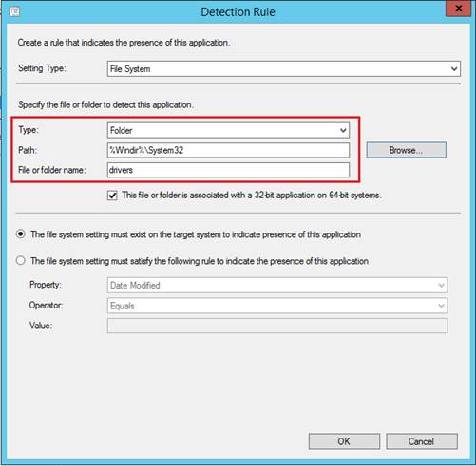
Task: Click the Detection Rule window title icon
Action: [x=14, y=11]
